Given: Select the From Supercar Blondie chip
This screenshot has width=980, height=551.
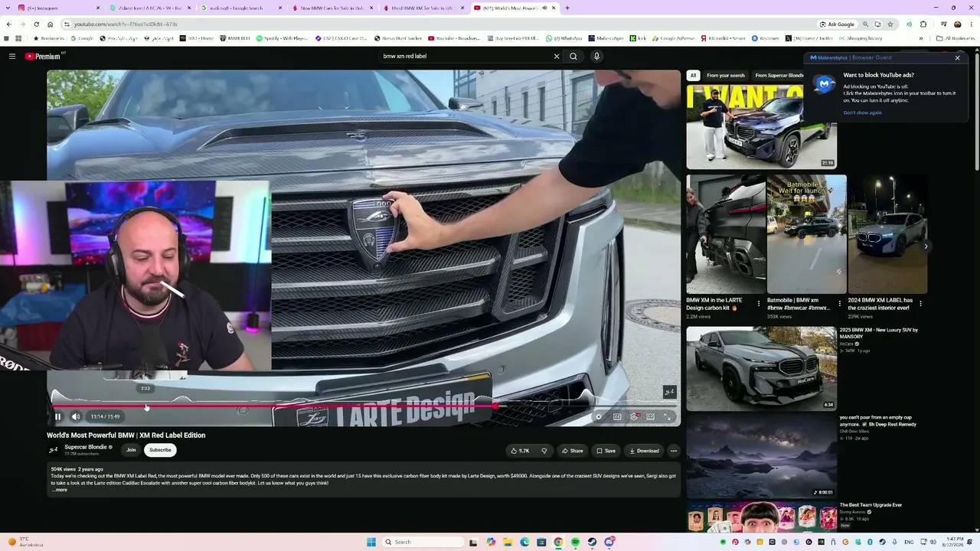Looking at the screenshot, I should point(779,75).
